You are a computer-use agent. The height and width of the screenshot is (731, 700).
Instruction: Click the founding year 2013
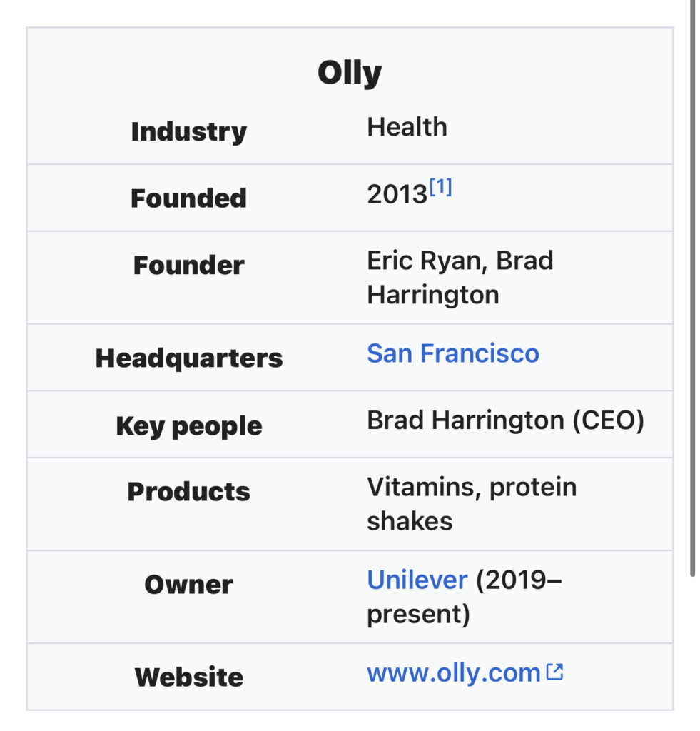[397, 194]
